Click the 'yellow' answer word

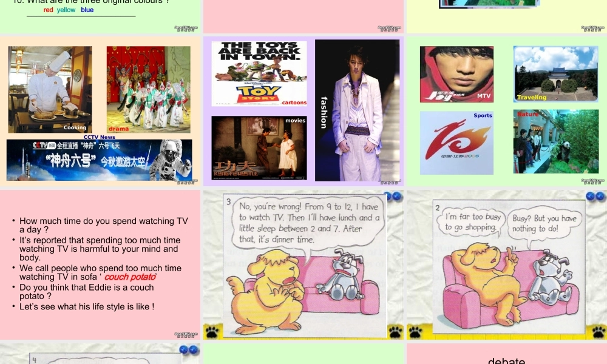coord(66,10)
